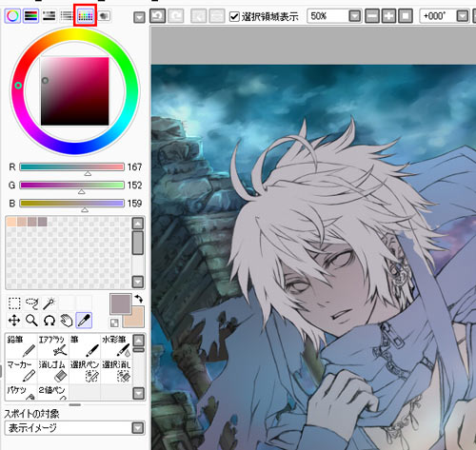Click the reset zoom square button

pyautogui.click(x=406, y=16)
